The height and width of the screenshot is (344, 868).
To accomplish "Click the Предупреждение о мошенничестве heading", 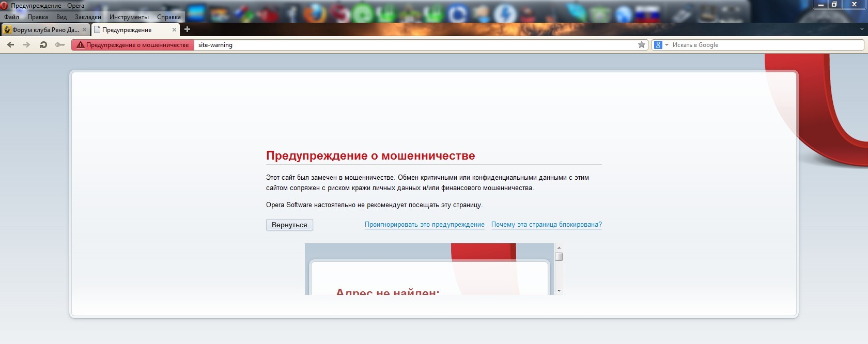I will (370, 155).
